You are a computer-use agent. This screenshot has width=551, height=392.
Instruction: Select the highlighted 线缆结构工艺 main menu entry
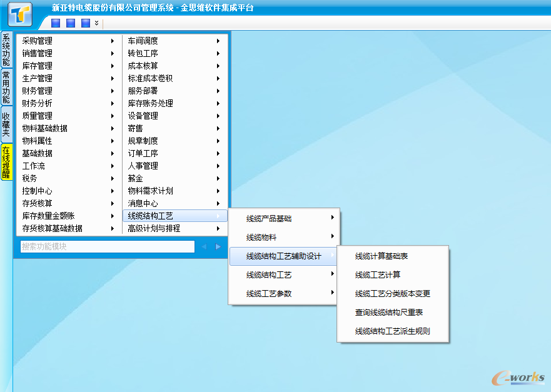(175, 216)
